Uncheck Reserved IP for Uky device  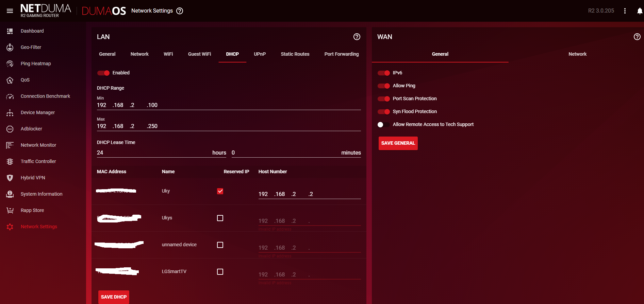point(220,191)
